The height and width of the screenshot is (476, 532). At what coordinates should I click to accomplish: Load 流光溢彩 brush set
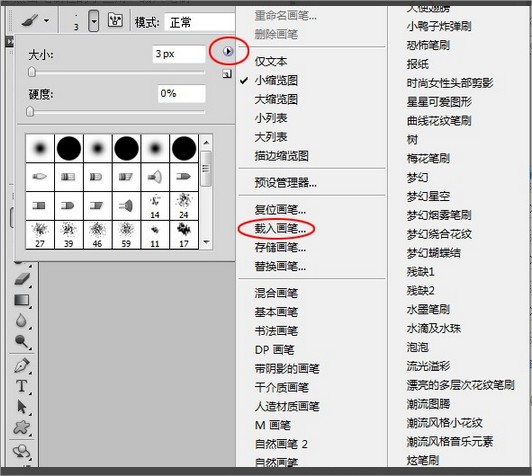pos(428,366)
